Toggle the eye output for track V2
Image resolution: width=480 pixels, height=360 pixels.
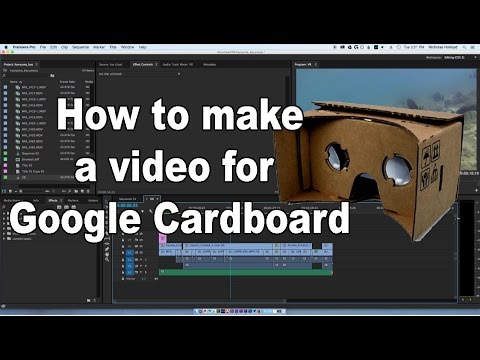141,246
